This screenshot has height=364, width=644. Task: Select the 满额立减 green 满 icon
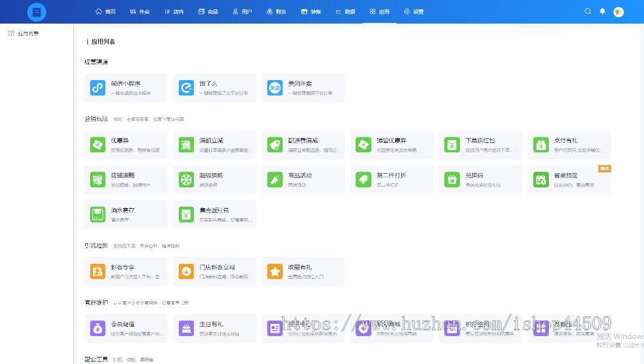pyautogui.click(x=186, y=145)
